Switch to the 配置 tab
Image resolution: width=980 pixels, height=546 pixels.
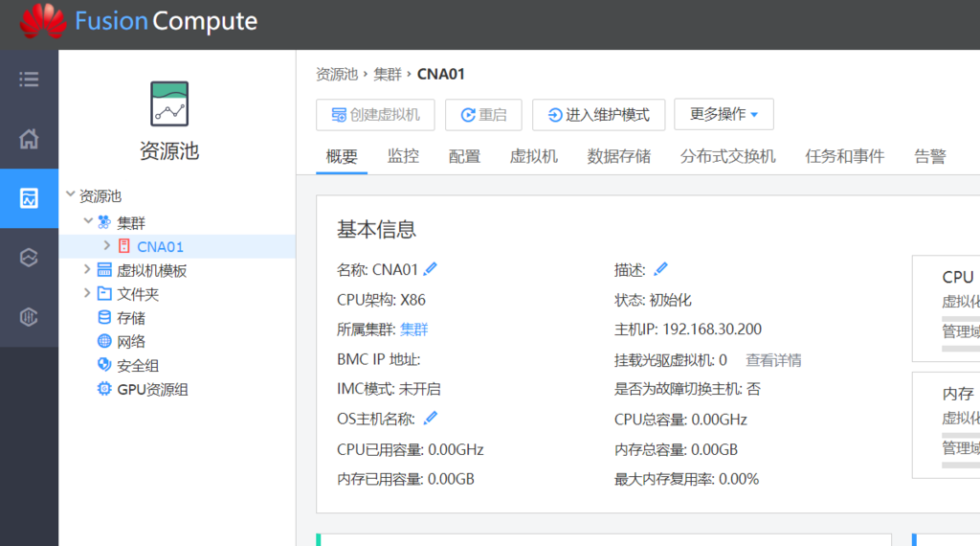464,156
